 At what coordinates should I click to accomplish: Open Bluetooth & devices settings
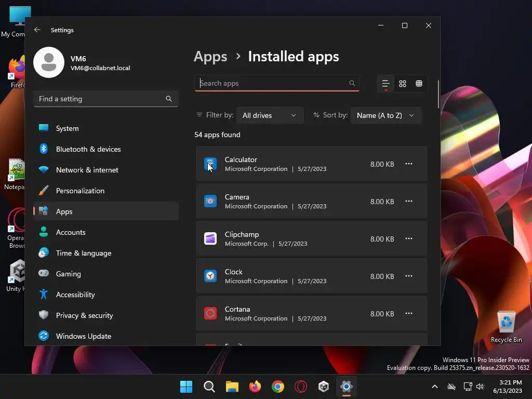(106, 149)
